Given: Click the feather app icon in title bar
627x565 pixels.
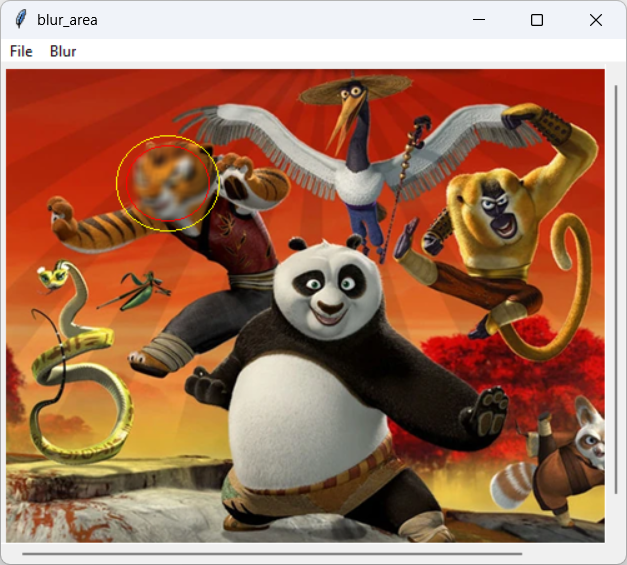Looking at the screenshot, I should coord(20,20).
